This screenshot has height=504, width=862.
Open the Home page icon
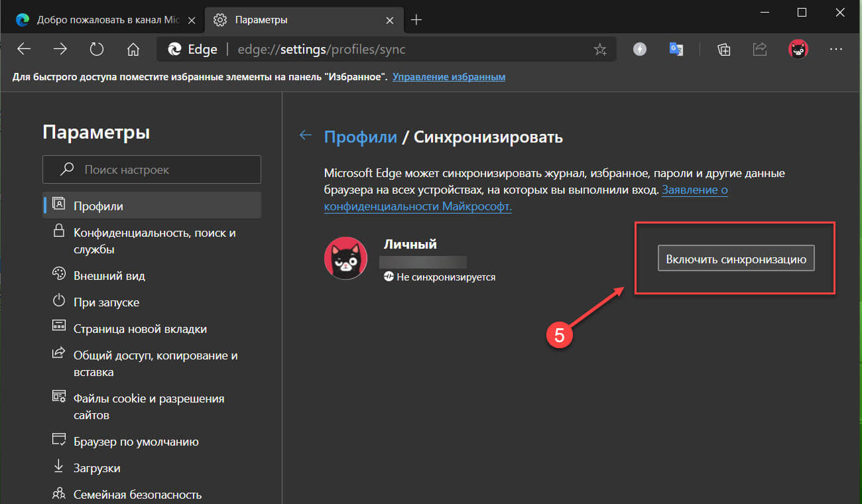coord(133,49)
